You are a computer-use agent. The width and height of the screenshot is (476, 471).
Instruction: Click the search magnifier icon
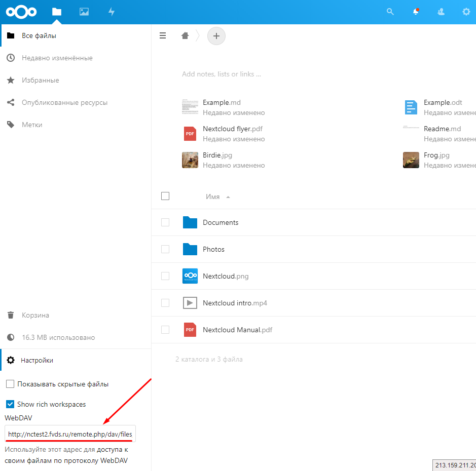390,12
